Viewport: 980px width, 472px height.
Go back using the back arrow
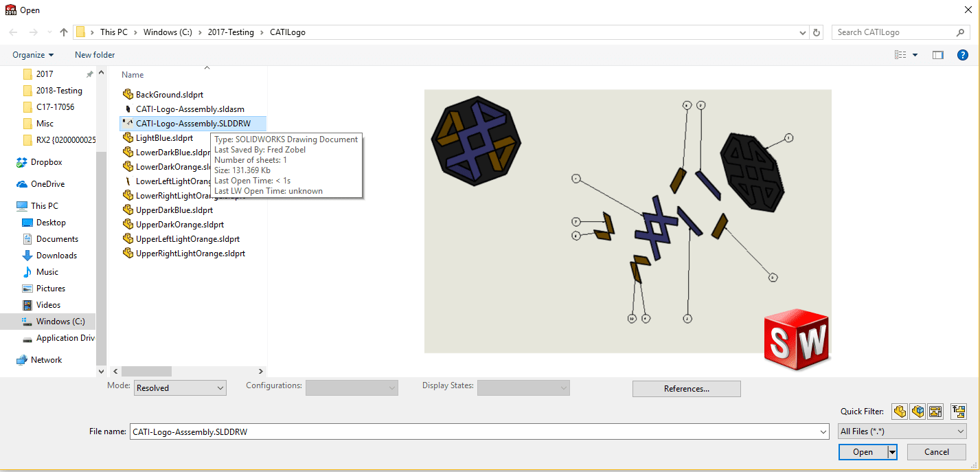coord(13,32)
